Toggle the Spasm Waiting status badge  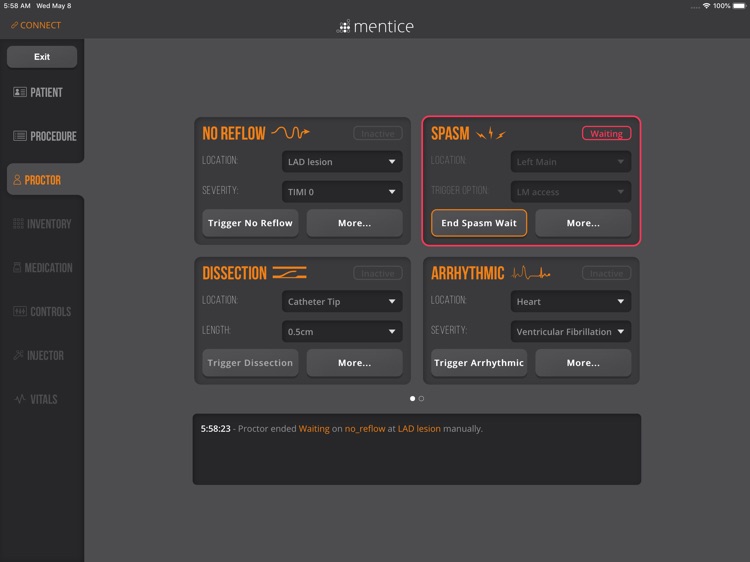[607, 133]
